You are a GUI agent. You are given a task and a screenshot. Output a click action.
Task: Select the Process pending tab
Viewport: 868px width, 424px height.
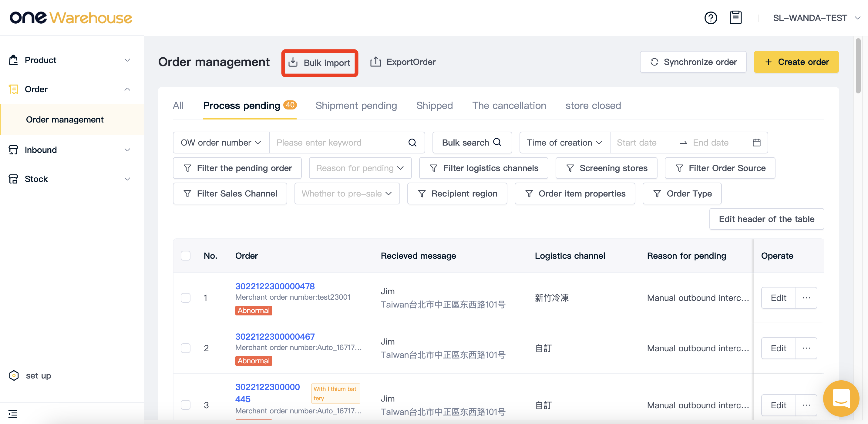(x=250, y=106)
